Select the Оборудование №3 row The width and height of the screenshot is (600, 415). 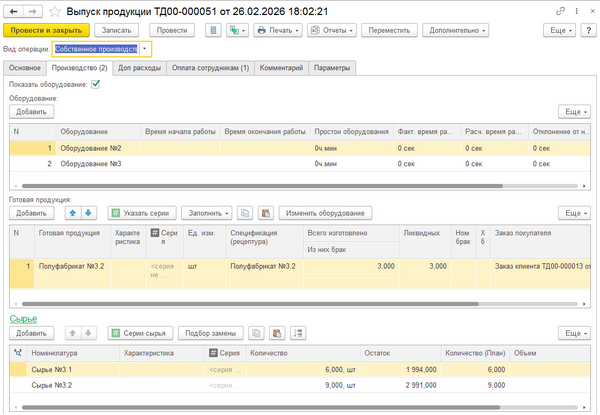click(x=90, y=163)
